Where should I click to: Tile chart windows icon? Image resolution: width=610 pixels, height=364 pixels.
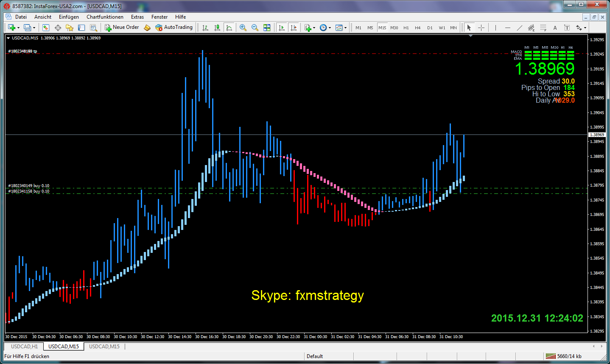pos(267,28)
